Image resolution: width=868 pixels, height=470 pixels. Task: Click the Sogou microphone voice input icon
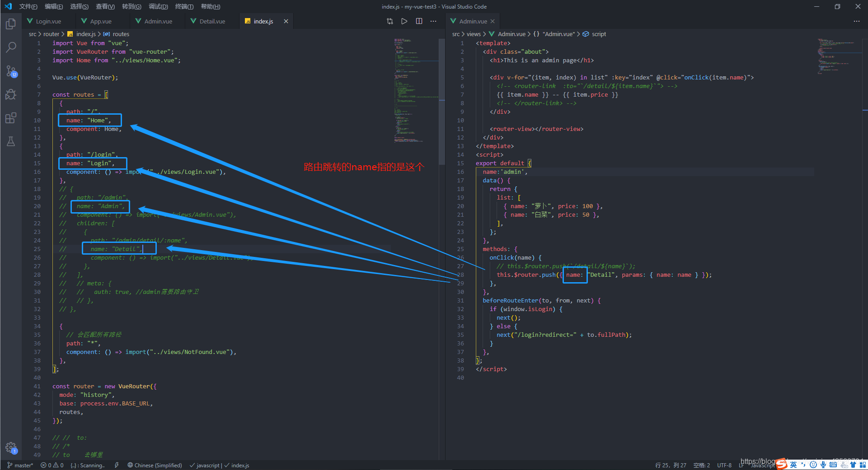[823, 465]
